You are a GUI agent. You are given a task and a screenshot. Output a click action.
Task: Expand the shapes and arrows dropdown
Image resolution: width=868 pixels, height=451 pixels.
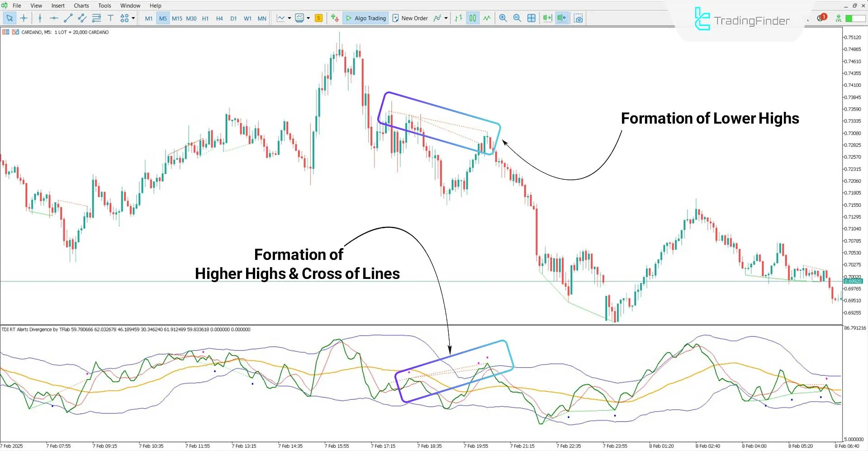[133, 18]
